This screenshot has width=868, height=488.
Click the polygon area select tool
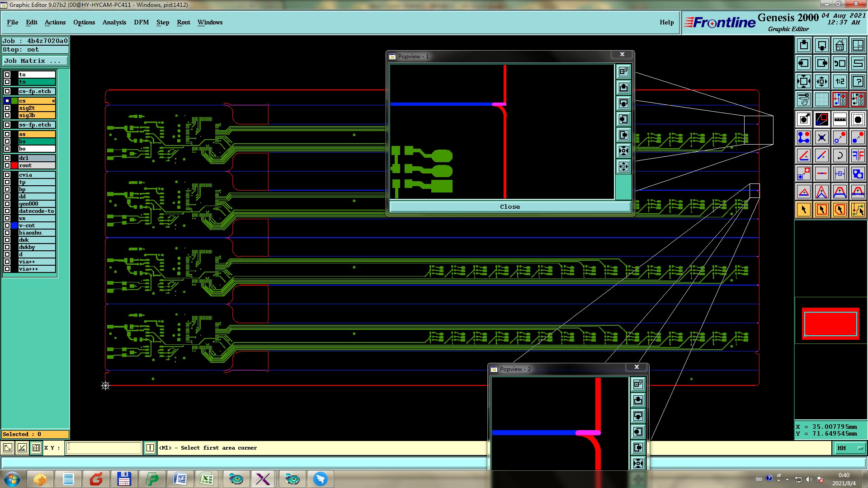pyautogui.click(x=840, y=210)
